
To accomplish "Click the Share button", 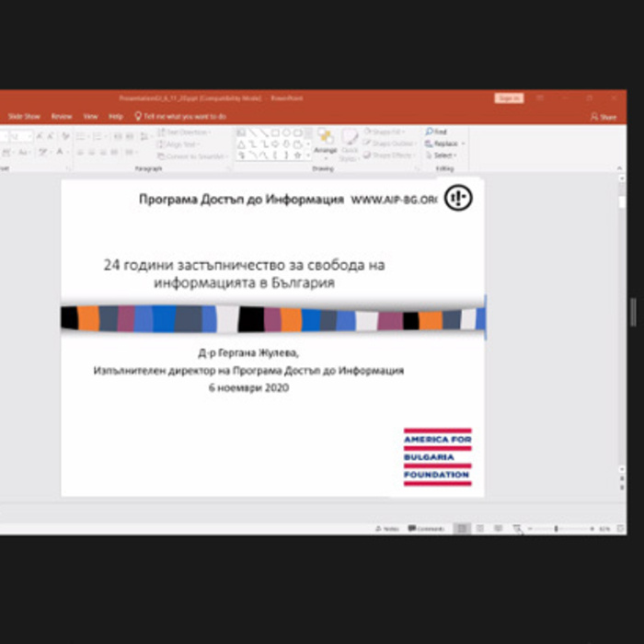I will 604,117.
